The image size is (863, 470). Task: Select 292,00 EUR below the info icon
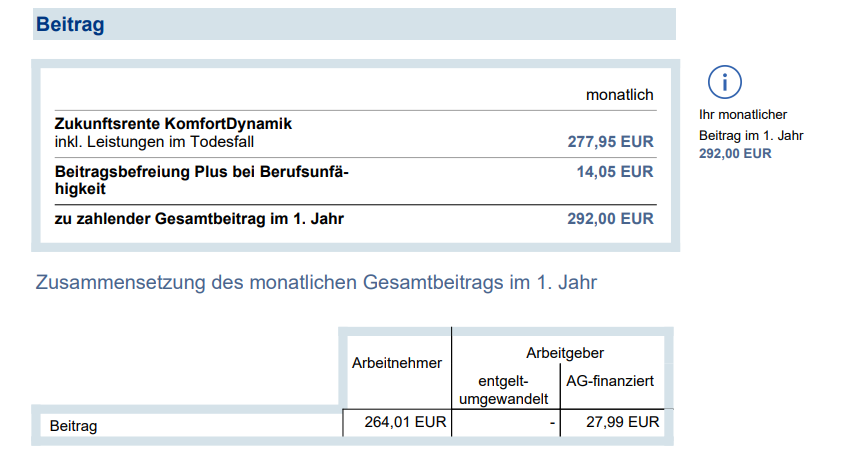coord(735,154)
